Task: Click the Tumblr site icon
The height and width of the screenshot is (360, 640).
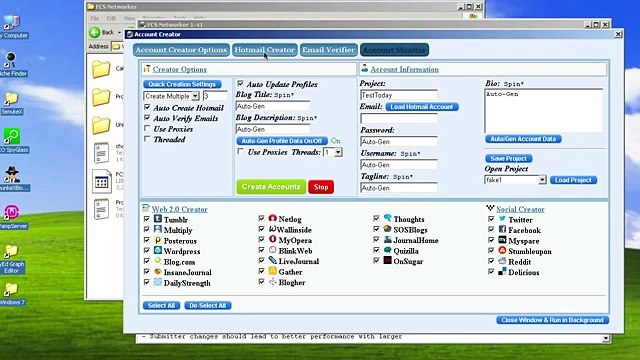Action: pyautogui.click(x=158, y=219)
